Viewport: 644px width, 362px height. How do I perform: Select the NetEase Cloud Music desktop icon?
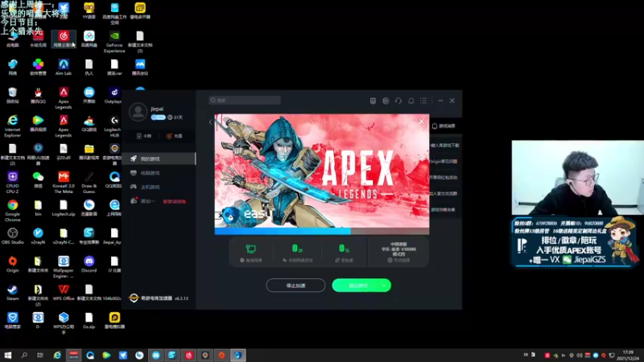[x=64, y=39]
